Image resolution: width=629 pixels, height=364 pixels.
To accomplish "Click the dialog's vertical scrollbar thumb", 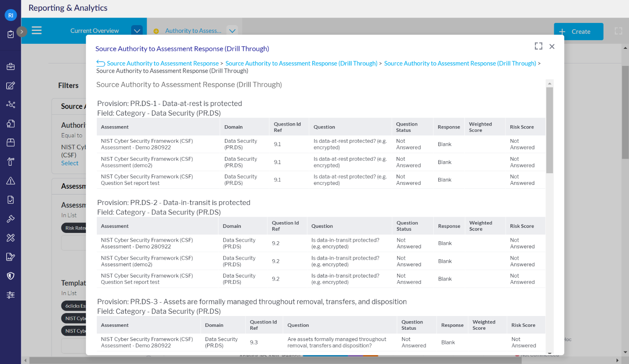I will tap(550, 129).
